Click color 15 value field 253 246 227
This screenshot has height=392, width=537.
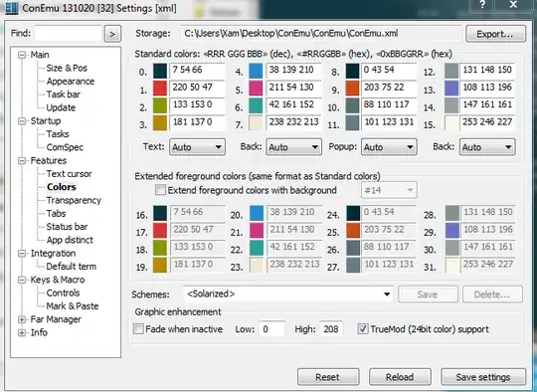click(487, 122)
